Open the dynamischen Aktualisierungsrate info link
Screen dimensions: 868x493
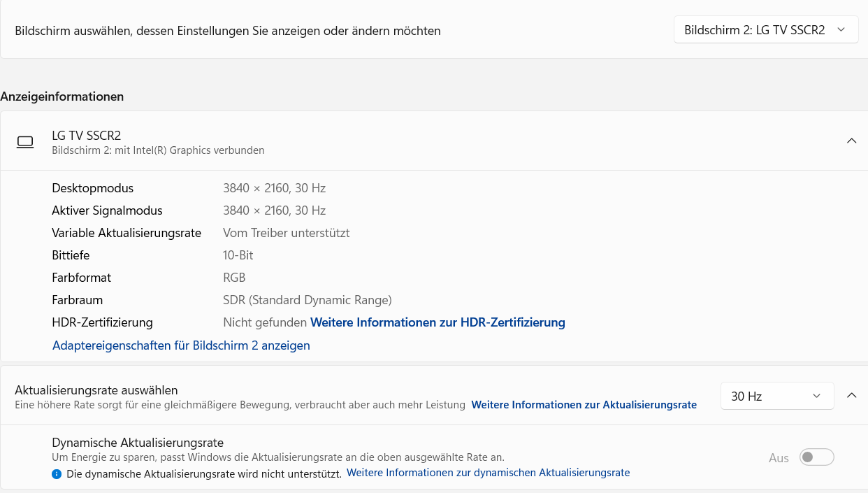click(488, 473)
